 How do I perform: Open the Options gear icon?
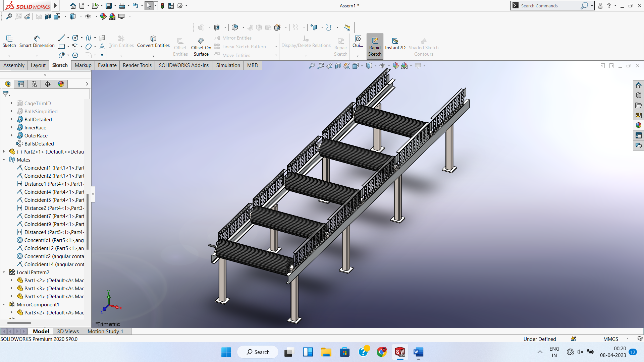coord(180,6)
